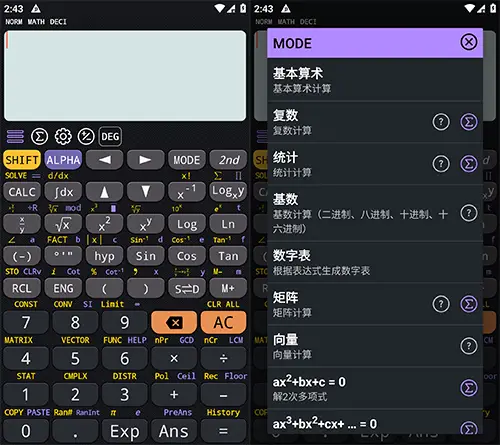This screenshot has width=500, height=445.
Task: Tap the settings gear icon
Action: 63,136
